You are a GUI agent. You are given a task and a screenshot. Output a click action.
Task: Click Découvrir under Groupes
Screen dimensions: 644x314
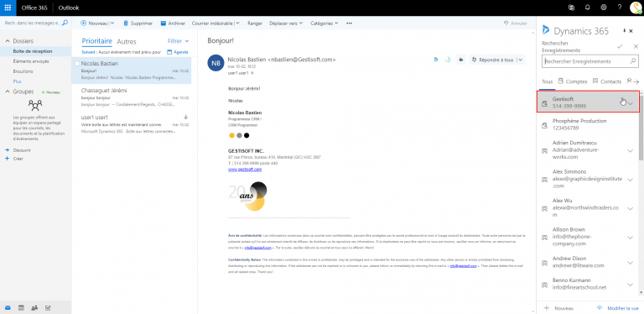click(x=22, y=150)
